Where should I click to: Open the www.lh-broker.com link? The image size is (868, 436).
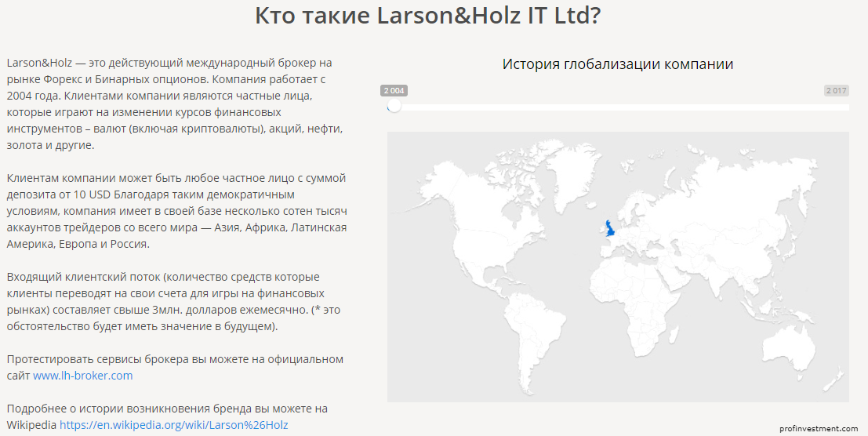pyautogui.click(x=83, y=376)
